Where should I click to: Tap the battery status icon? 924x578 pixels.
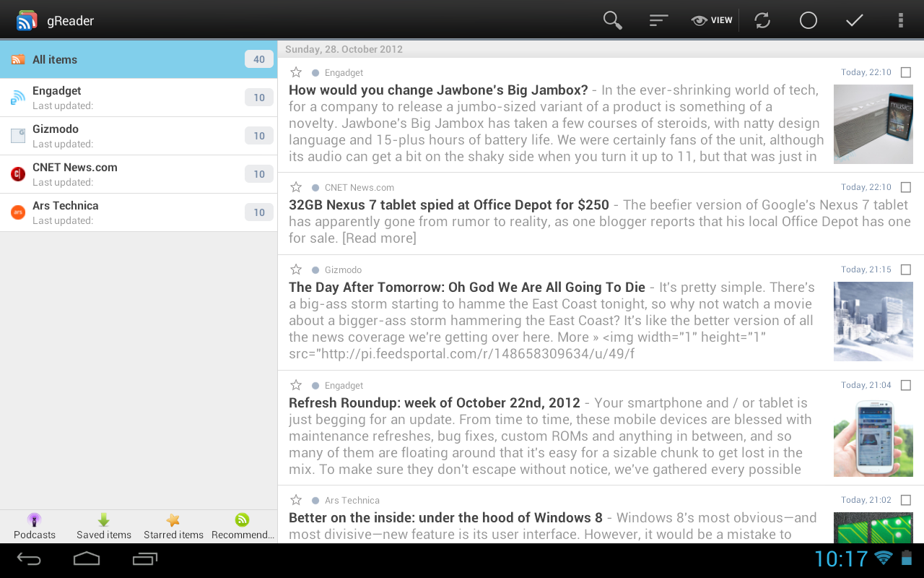coord(907,558)
